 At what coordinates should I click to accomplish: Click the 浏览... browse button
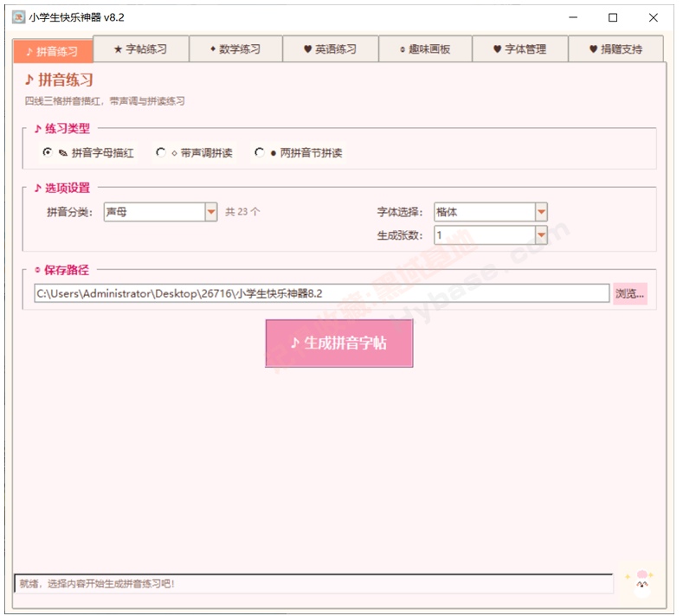[629, 293]
